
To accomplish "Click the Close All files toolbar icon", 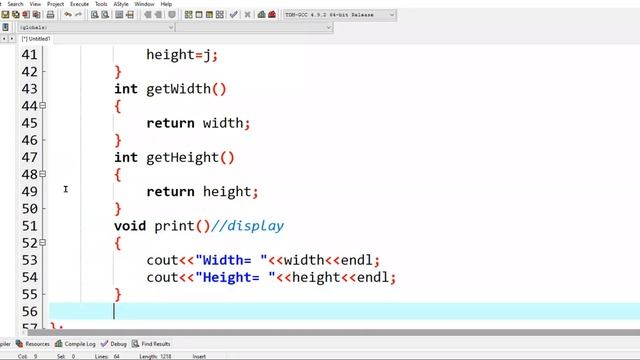I will tap(36, 15).
